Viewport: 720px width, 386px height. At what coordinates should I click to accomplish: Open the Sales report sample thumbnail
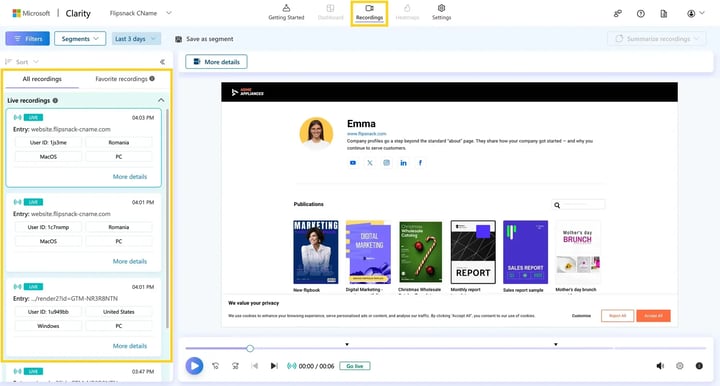point(525,252)
